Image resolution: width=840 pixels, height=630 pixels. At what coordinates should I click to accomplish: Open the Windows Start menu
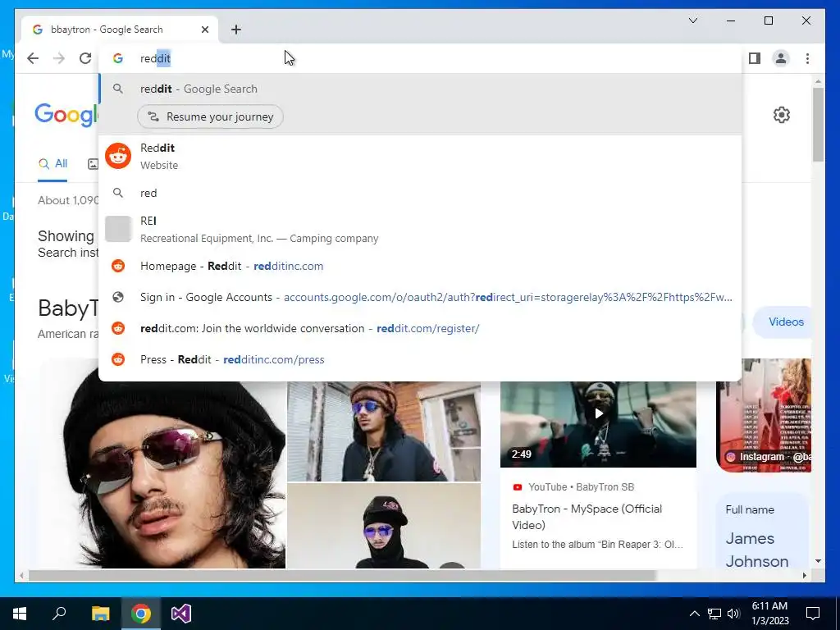point(20,614)
